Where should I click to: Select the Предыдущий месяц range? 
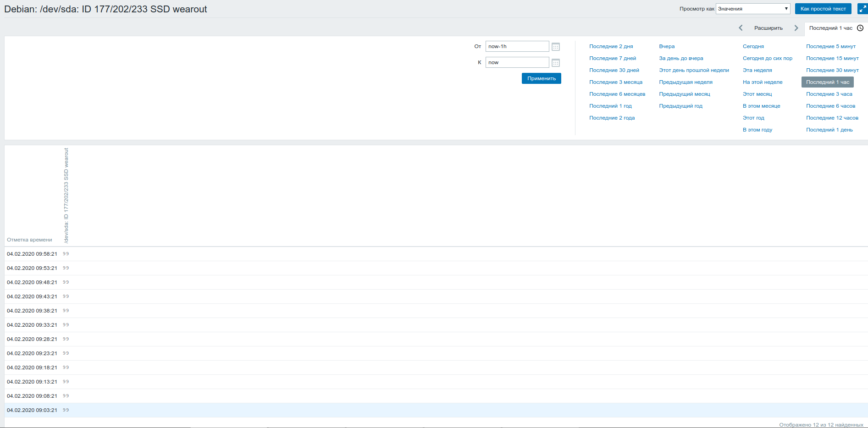pos(685,94)
